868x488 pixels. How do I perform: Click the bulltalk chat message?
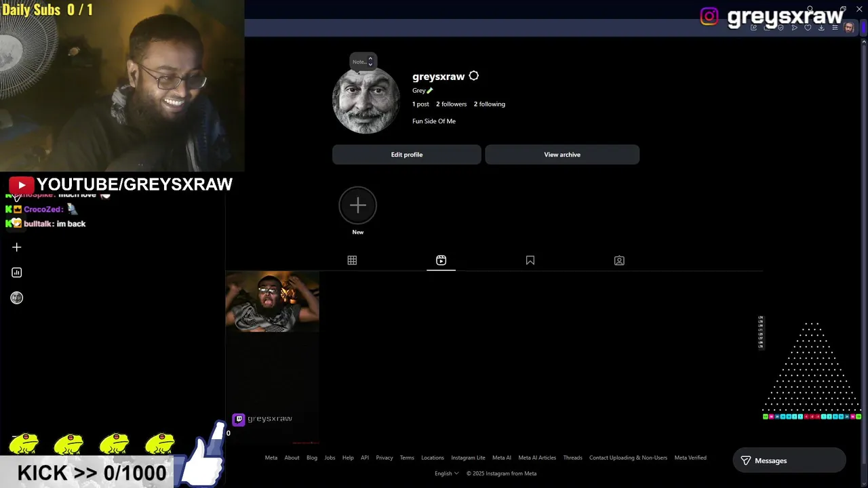[55, 224]
